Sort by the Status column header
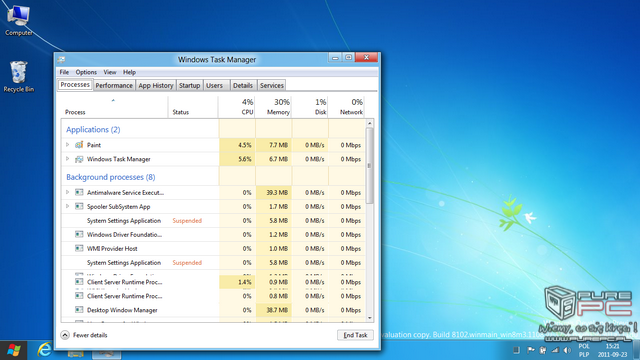This screenshot has width=640, height=360. point(193,107)
